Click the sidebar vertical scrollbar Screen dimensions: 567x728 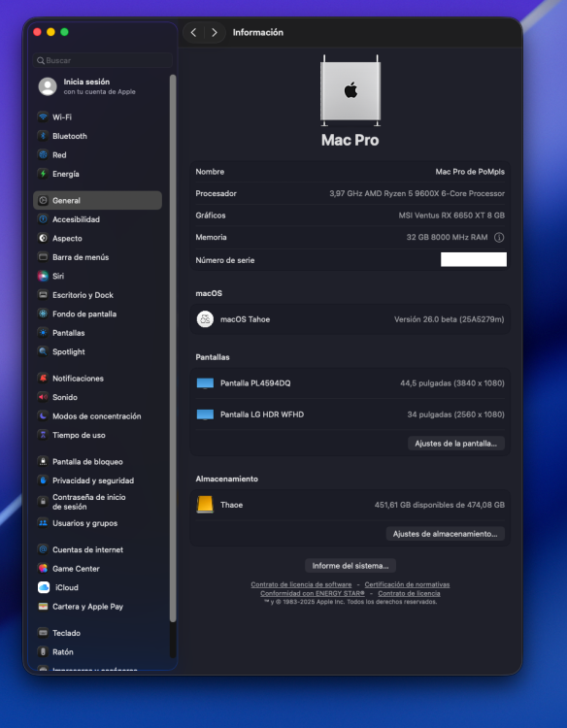click(x=173, y=348)
